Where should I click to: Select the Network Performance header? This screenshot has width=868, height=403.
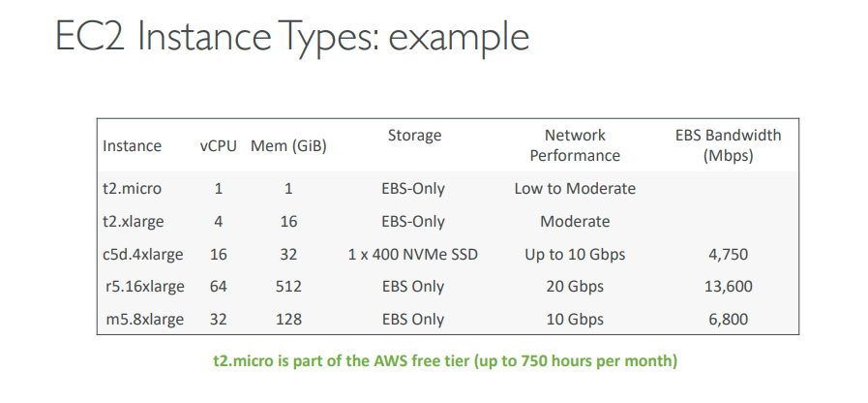[575, 145]
